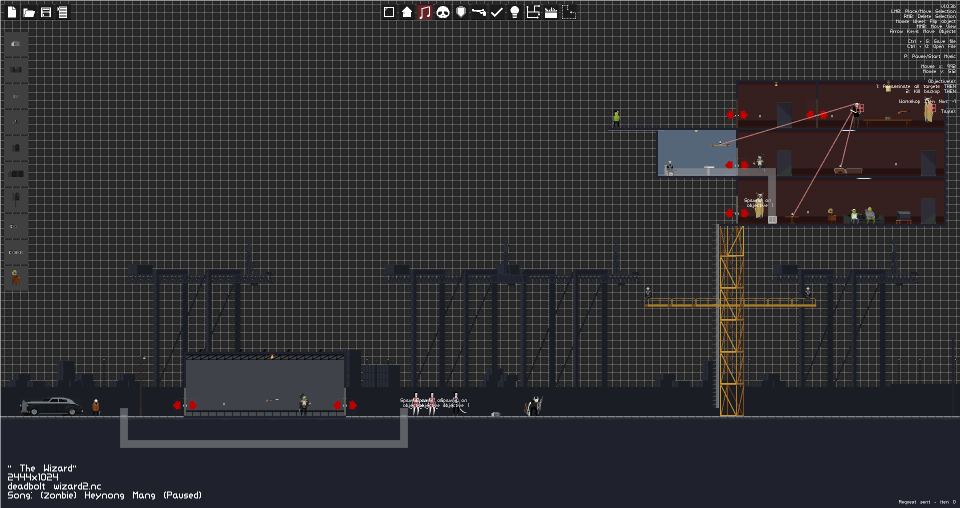This screenshot has height=508, width=960.
Task: Select the green-jacket zombie on rooftop
Action: pyautogui.click(x=617, y=119)
